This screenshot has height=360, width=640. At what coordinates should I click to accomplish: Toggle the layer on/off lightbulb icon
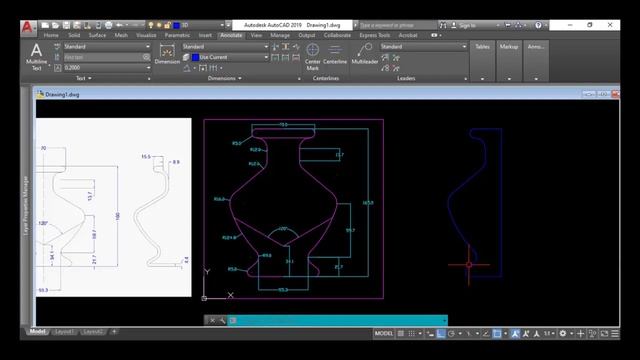151,25
